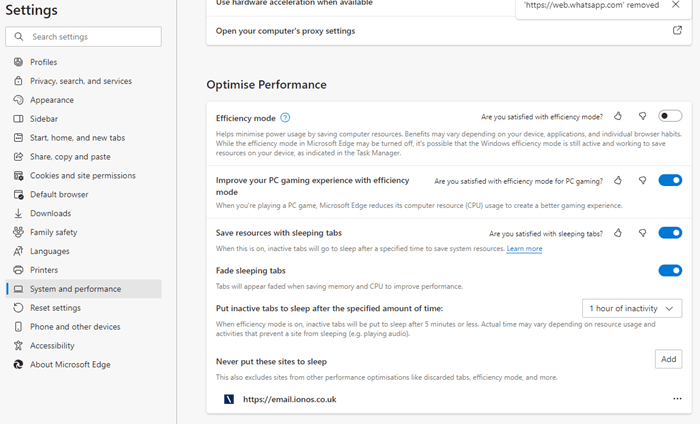Click the Optimise Performance heading
The image size is (700, 424).
266,85
